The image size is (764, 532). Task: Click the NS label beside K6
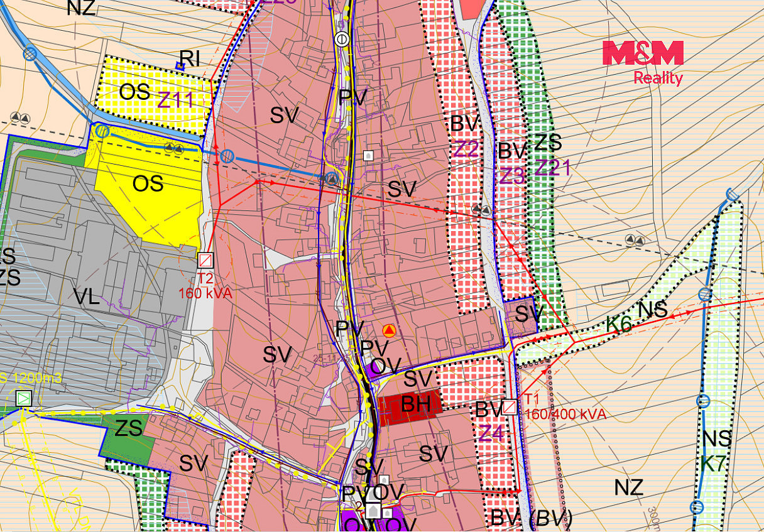pyautogui.click(x=652, y=310)
